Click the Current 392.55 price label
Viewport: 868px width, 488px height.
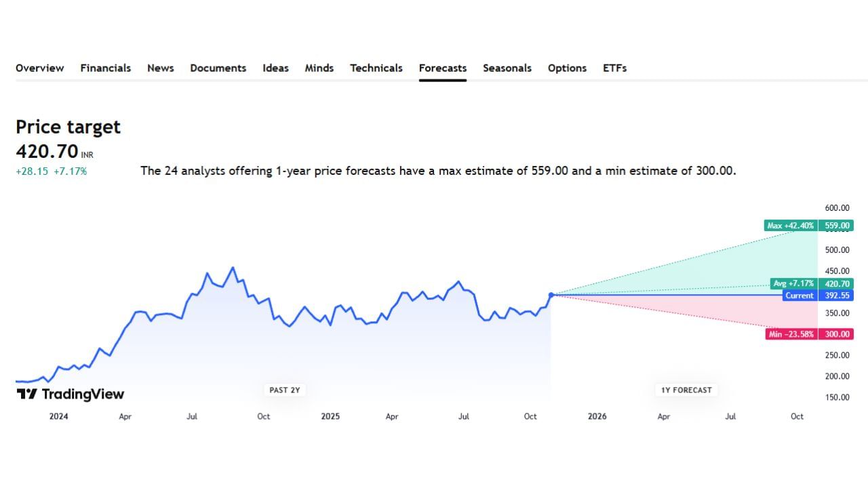point(817,296)
